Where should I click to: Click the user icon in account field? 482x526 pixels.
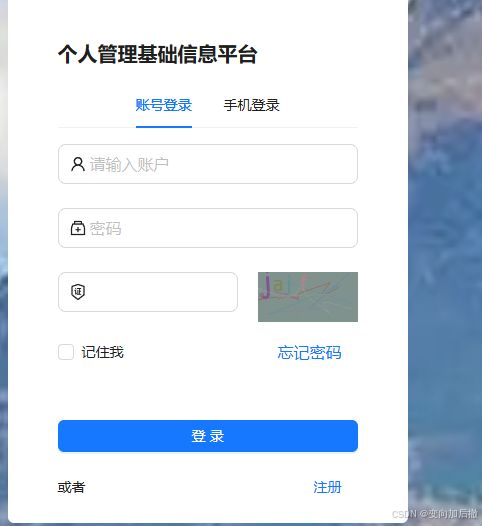(78, 164)
